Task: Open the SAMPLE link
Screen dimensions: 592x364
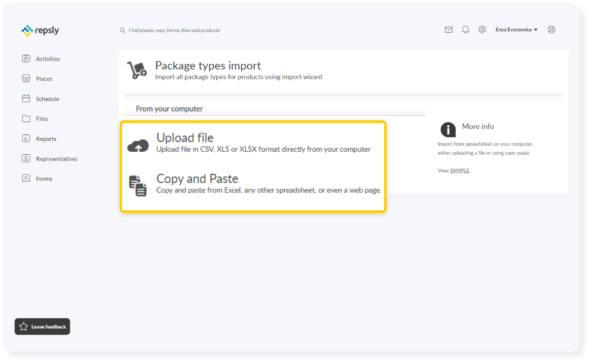Action: pos(460,171)
